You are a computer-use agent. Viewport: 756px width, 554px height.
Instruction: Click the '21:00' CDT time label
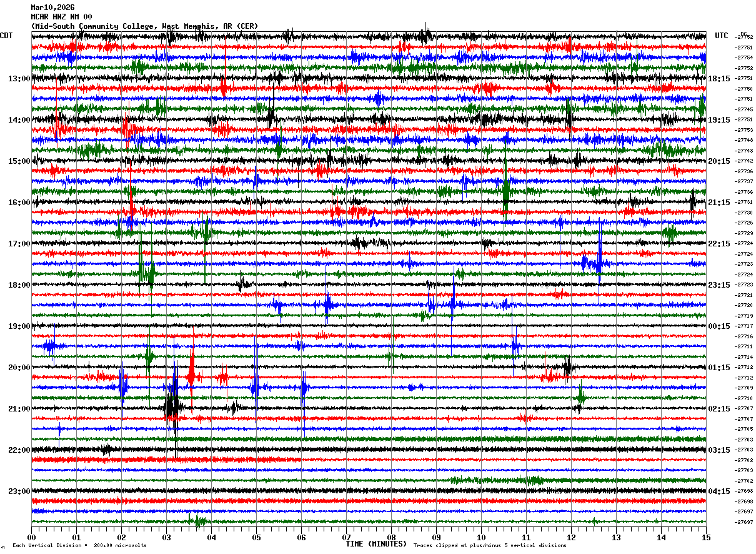(19, 409)
